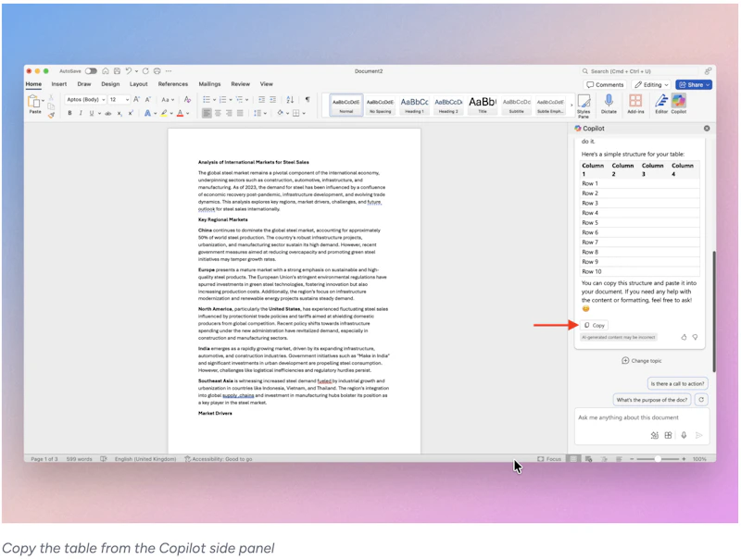The image size is (741, 560).
Task: Switch to the Layout tab
Action: (x=138, y=84)
